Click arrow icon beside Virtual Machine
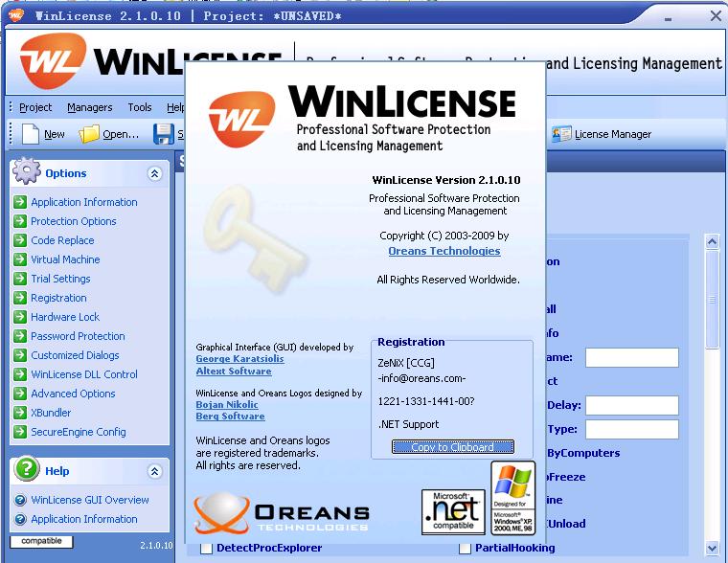Image resolution: width=728 pixels, height=563 pixels. 20,259
